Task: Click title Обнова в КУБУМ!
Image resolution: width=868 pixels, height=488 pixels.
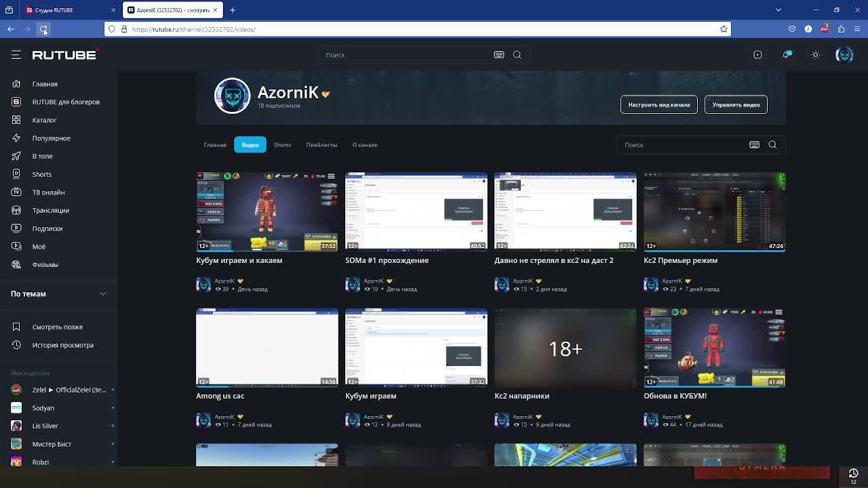Action: pyautogui.click(x=675, y=396)
